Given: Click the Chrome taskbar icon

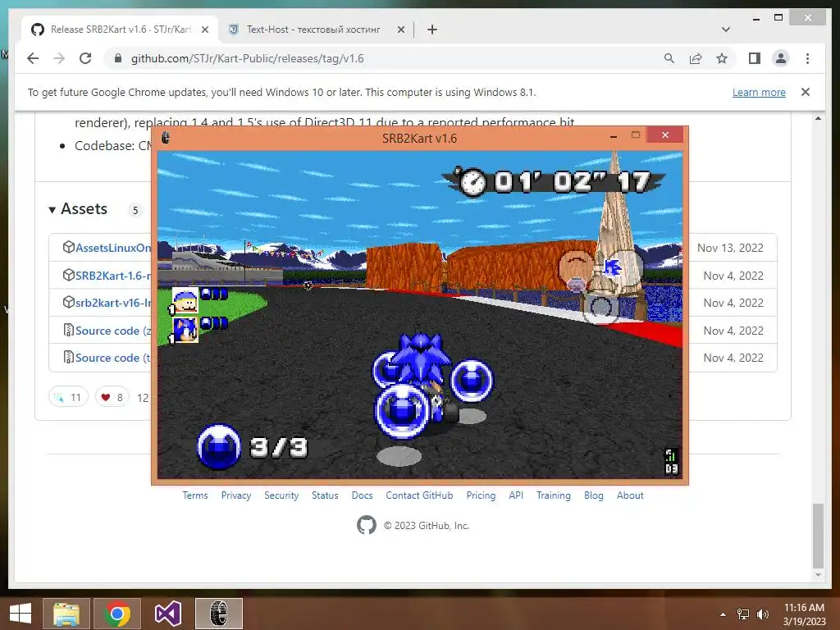Looking at the screenshot, I should click(x=117, y=614).
